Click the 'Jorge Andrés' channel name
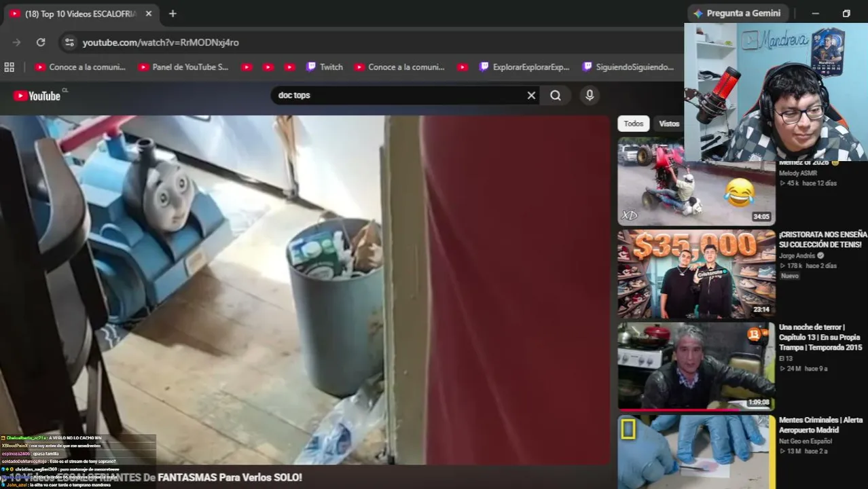This screenshot has height=489, width=868. click(x=797, y=256)
